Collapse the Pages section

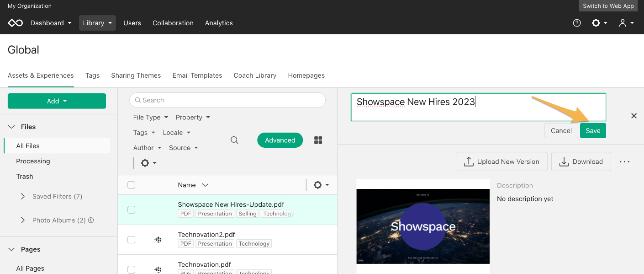pos(11,249)
